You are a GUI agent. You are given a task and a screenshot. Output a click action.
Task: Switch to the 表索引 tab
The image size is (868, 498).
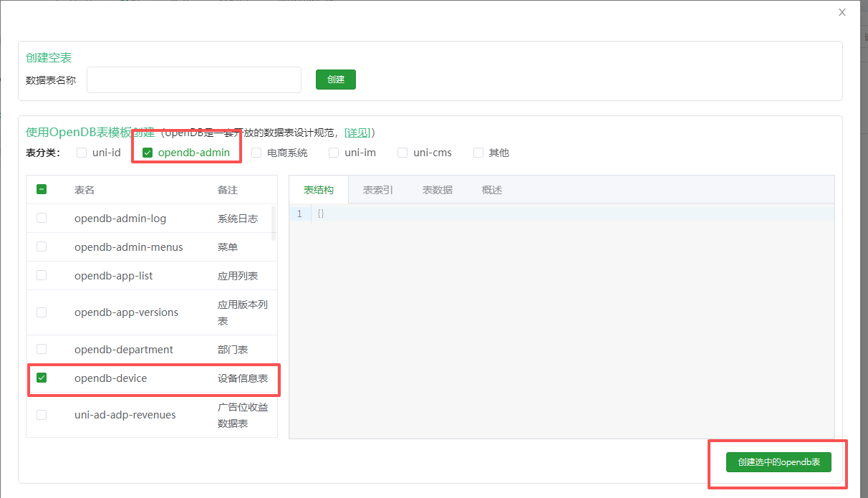378,190
